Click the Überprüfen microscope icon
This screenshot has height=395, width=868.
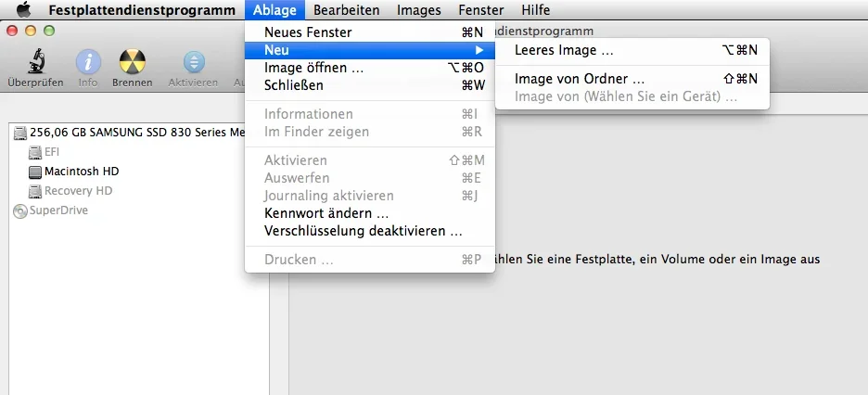(x=35, y=62)
